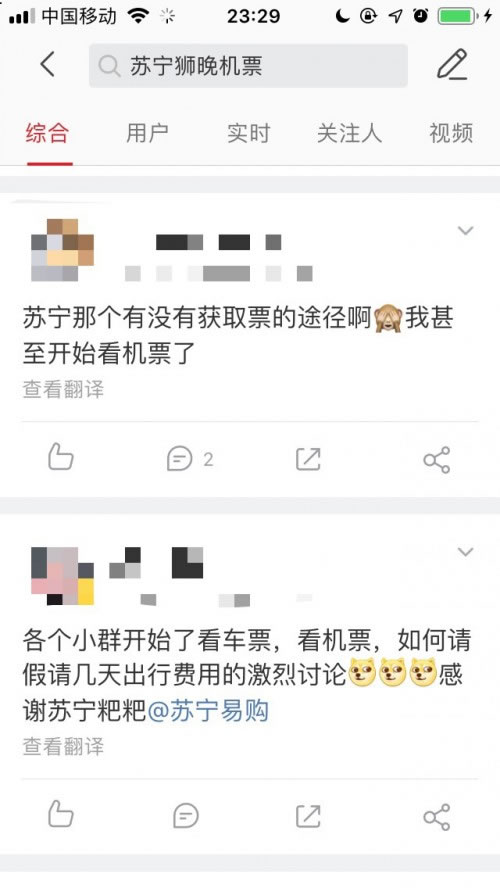The width and height of the screenshot is (500, 888).
Task: Open the 关注人 tab
Action: click(x=349, y=134)
